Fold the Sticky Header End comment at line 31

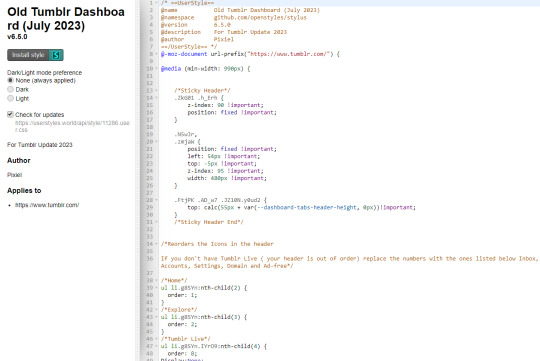pyautogui.click(x=156, y=222)
